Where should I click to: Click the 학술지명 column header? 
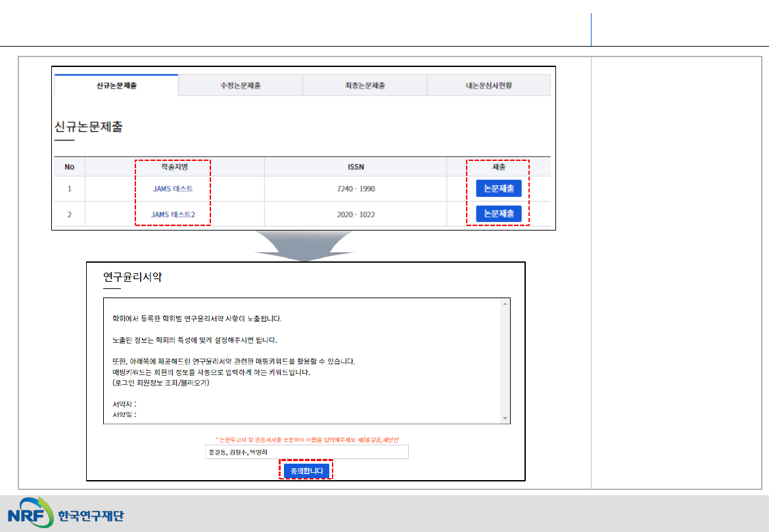tap(174, 167)
